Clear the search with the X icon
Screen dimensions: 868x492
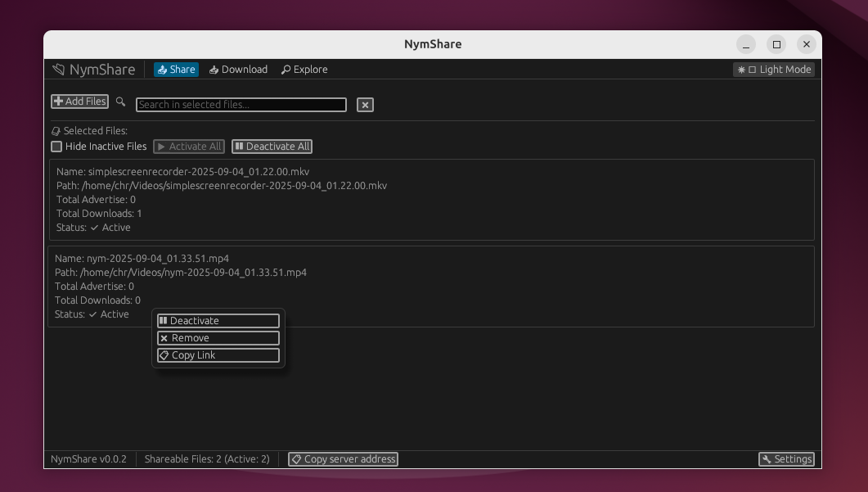[x=365, y=105]
